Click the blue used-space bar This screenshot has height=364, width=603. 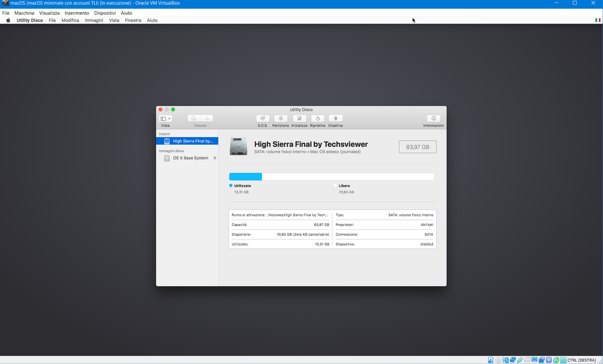coord(245,177)
